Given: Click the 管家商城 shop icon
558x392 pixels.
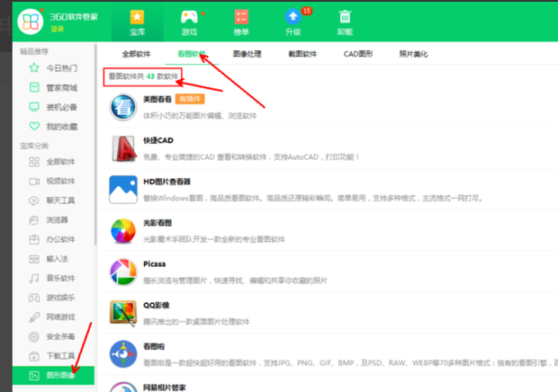Looking at the screenshot, I should [x=34, y=87].
